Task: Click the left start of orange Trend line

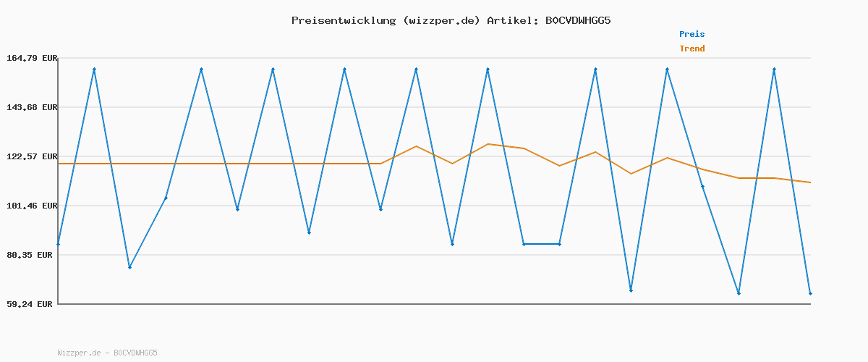Action: click(59, 164)
